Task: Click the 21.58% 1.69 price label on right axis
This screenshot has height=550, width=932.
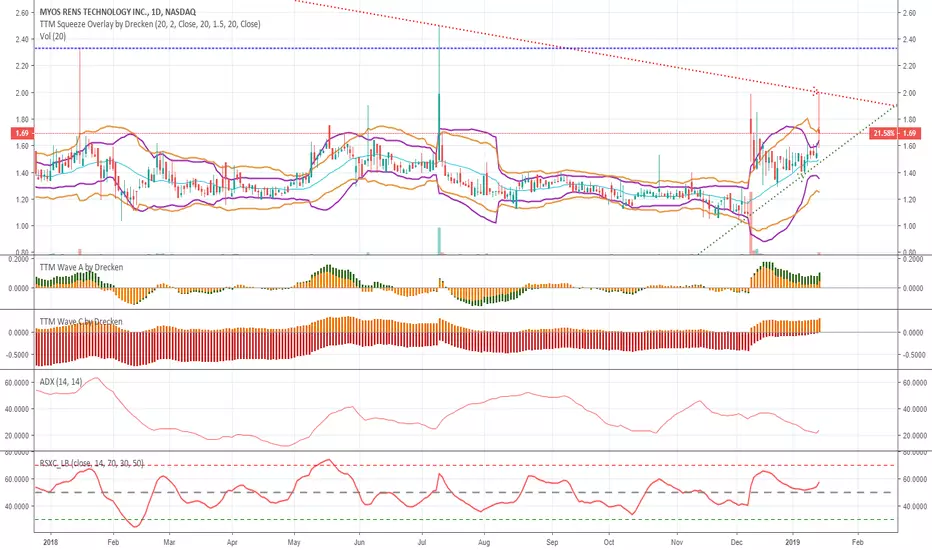Action: coord(895,133)
